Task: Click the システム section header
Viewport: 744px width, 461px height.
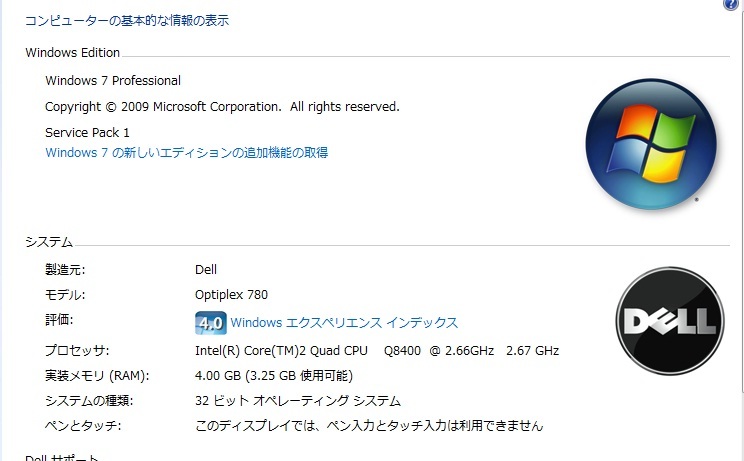Action: 49,242
